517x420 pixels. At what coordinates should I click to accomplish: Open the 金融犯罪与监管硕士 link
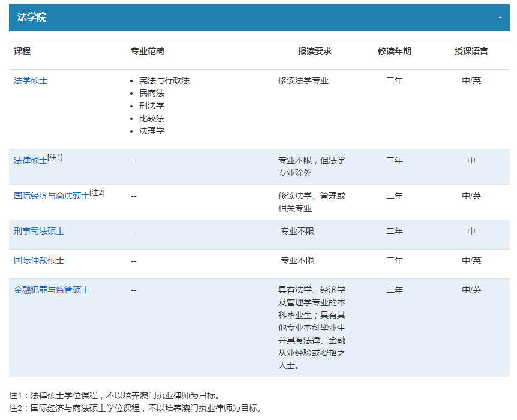coord(52,290)
